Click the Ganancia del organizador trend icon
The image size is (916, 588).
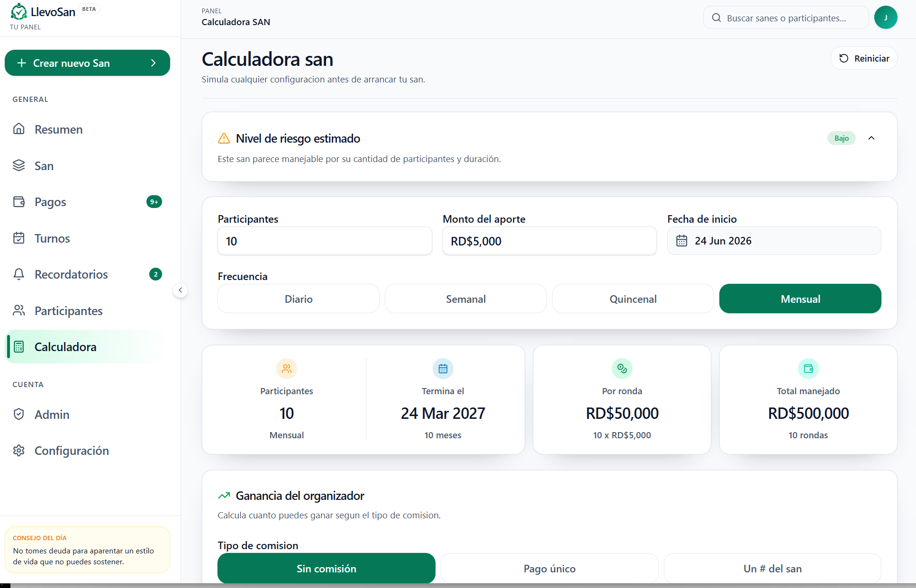pos(224,496)
